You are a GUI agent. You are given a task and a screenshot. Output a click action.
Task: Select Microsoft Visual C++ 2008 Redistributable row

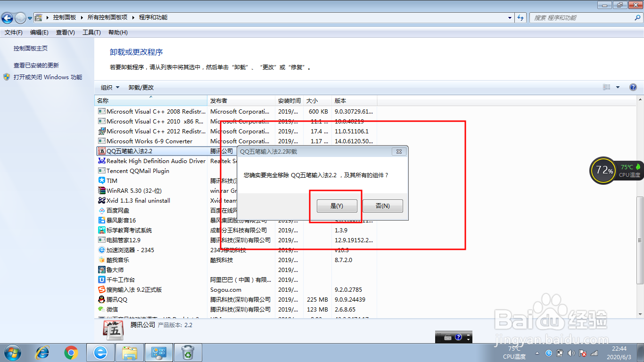point(236,112)
